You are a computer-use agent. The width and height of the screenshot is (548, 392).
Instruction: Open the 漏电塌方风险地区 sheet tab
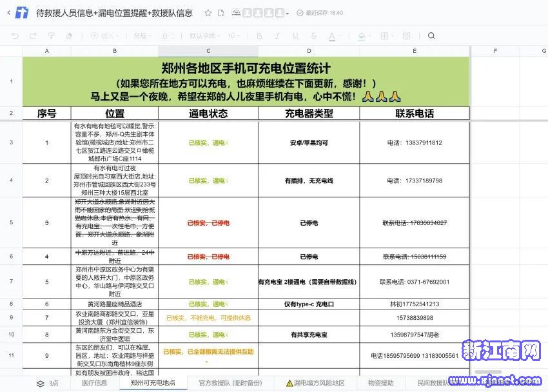(315, 383)
